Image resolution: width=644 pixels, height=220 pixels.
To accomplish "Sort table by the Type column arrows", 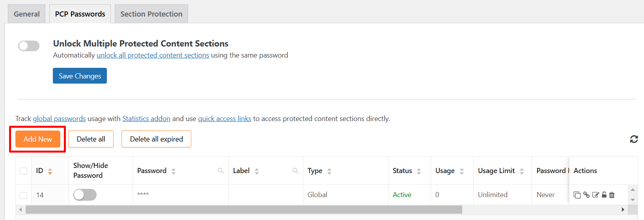I will coord(329,171).
